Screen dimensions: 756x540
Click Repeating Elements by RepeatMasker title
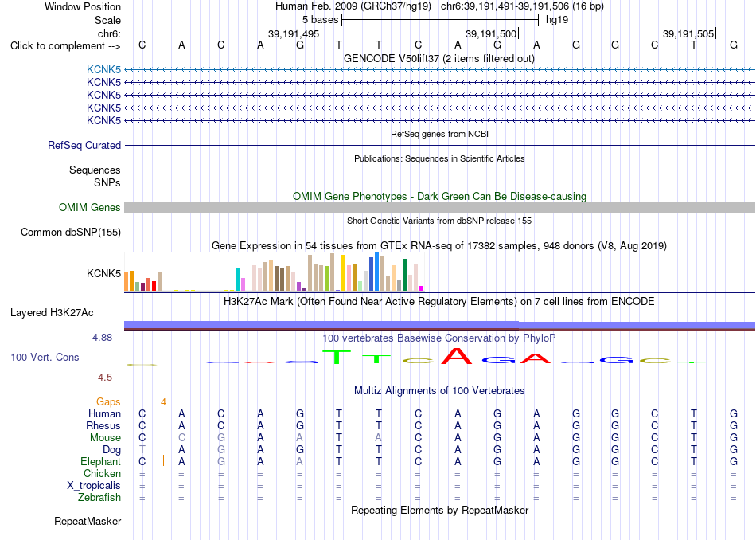click(x=439, y=510)
